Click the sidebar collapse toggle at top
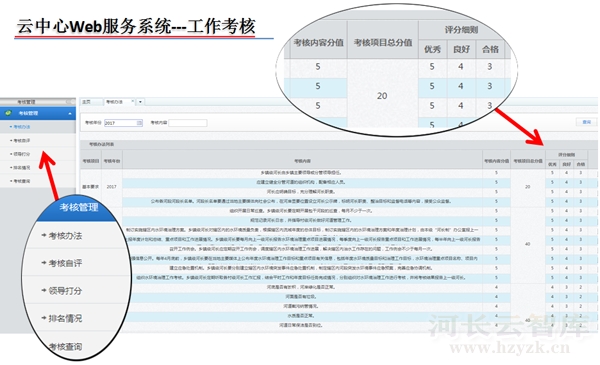 point(70,101)
